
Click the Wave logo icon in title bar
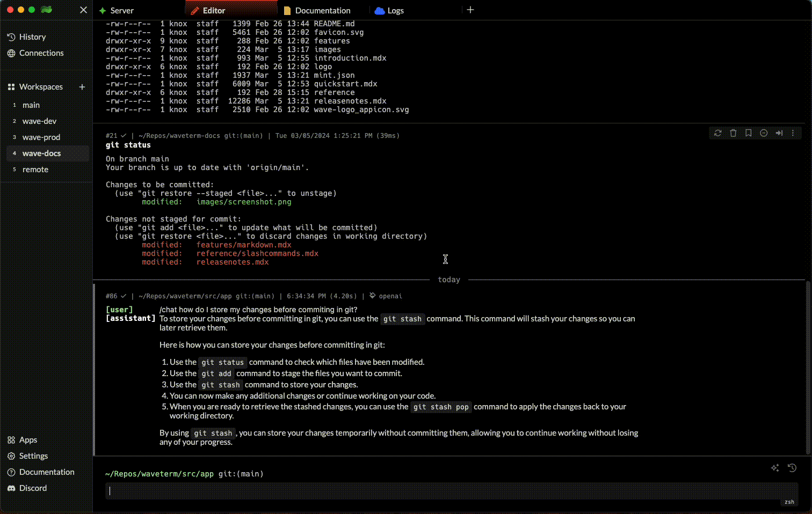[x=47, y=10]
